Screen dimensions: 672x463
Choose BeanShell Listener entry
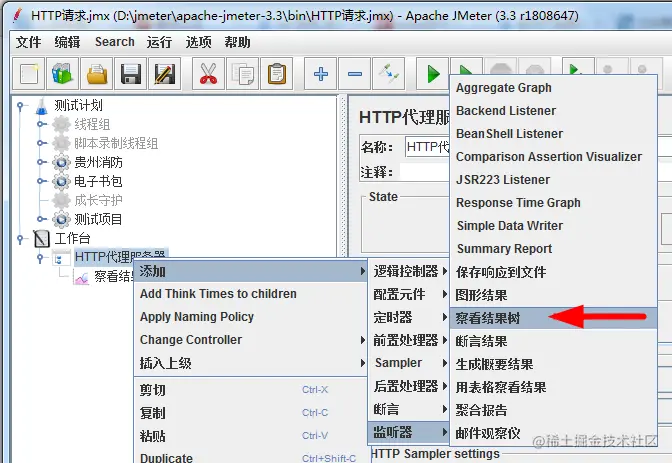(553, 134)
